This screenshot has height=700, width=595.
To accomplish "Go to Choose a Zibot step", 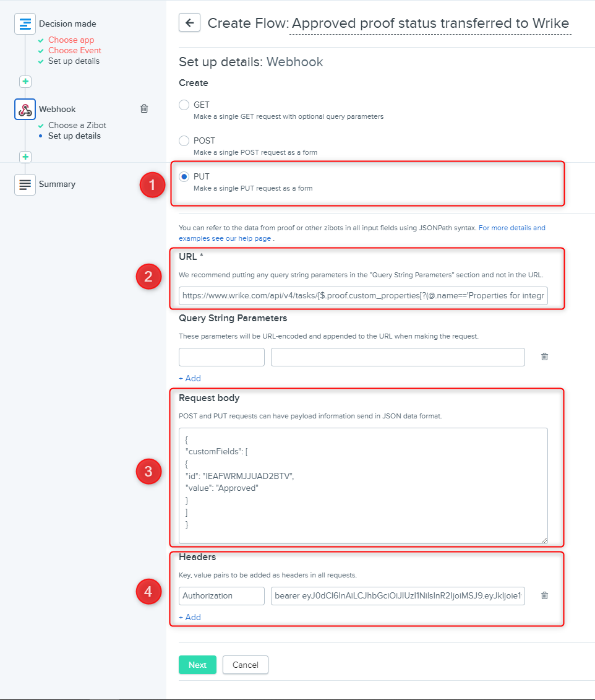I will [x=77, y=126].
